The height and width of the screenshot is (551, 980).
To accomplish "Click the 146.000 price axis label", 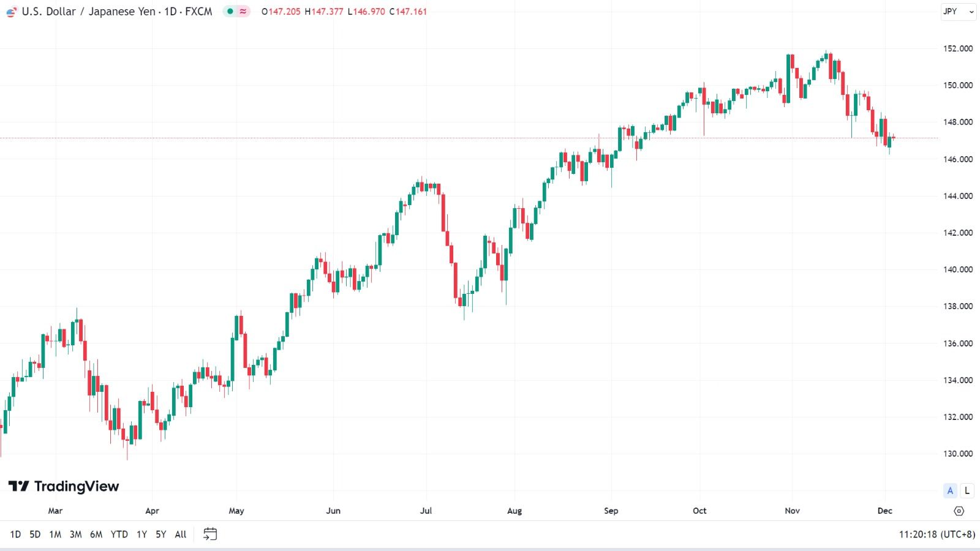I will pos(958,159).
